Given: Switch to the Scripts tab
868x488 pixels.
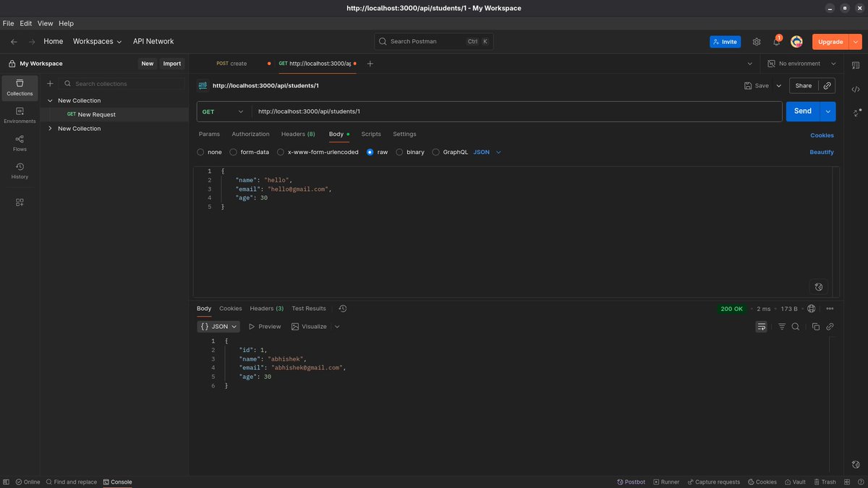Looking at the screenshot, I should [x=371, y=134].
